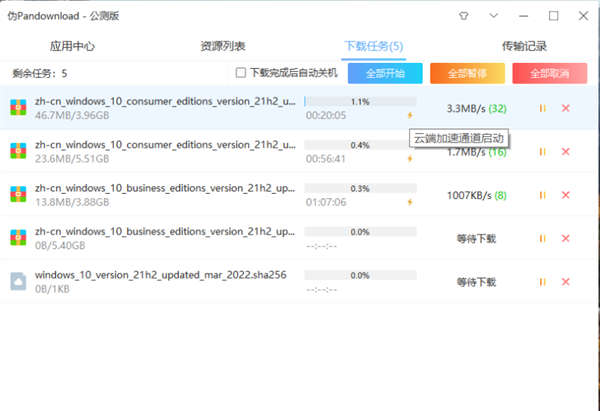Click the 00:20:05 remaining time
Viewport: 600px width, 411px height.
tap(326, 115)
